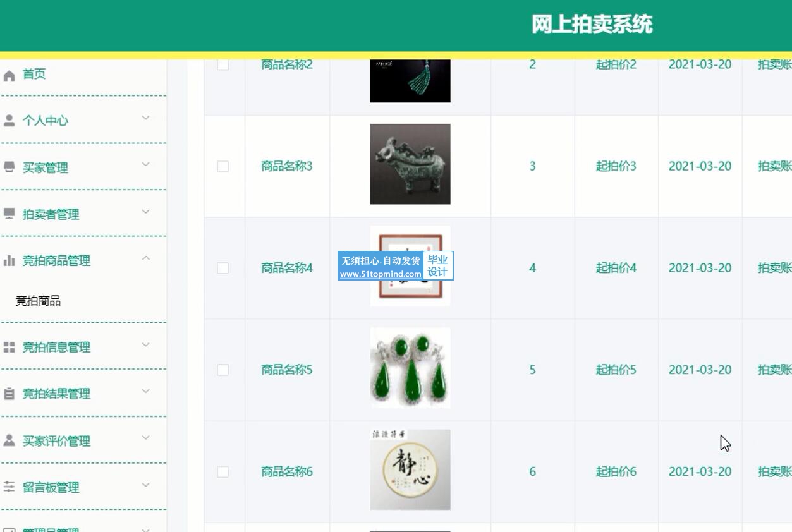Expand the 个人中心 menu chevron
The image size is (792, 532).
[x=145, y=118]
